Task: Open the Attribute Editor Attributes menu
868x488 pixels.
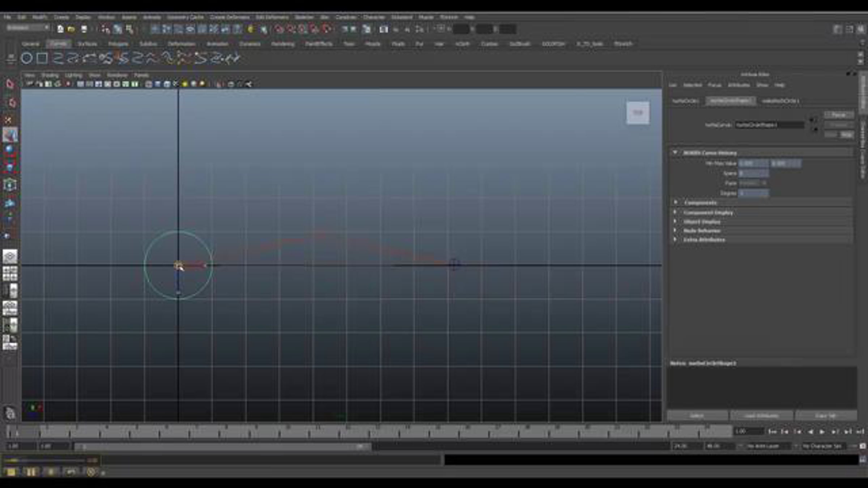Action: click(x=739, y=85)
